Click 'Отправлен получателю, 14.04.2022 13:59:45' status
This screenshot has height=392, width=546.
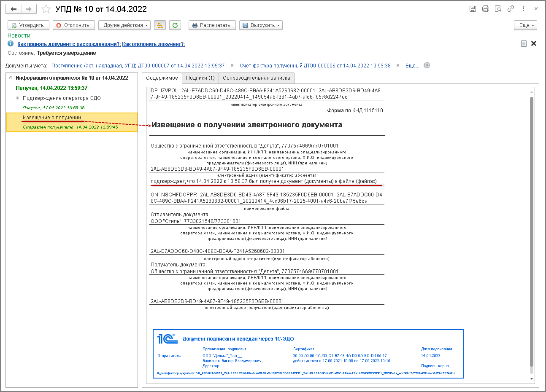coord(70,127)
